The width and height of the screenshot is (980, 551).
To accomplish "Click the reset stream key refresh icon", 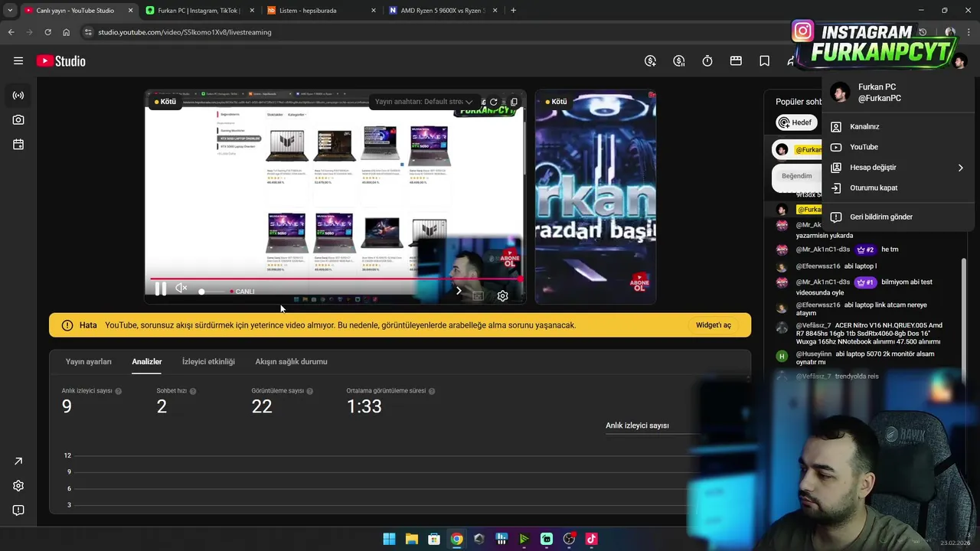I will click(x=494, y=102).
